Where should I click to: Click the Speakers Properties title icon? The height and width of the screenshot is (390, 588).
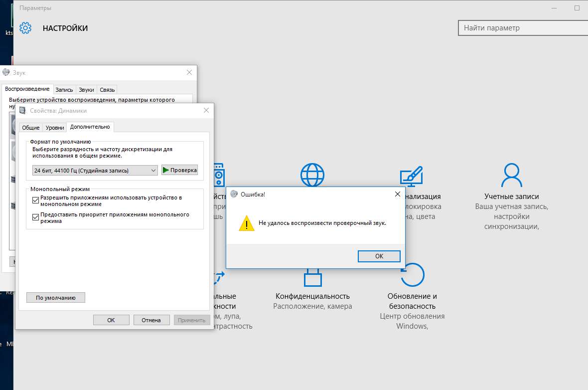(22, 110)
